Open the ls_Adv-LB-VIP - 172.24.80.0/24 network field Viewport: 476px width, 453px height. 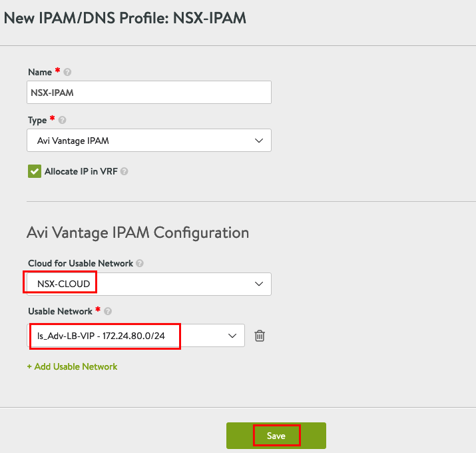pyautogui.click(x=136, y=336)
